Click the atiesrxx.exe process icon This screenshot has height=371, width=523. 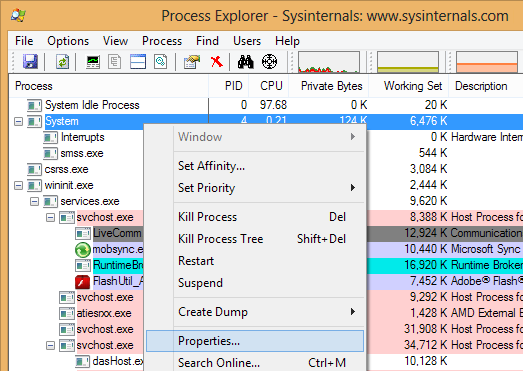tap(67, 313)
